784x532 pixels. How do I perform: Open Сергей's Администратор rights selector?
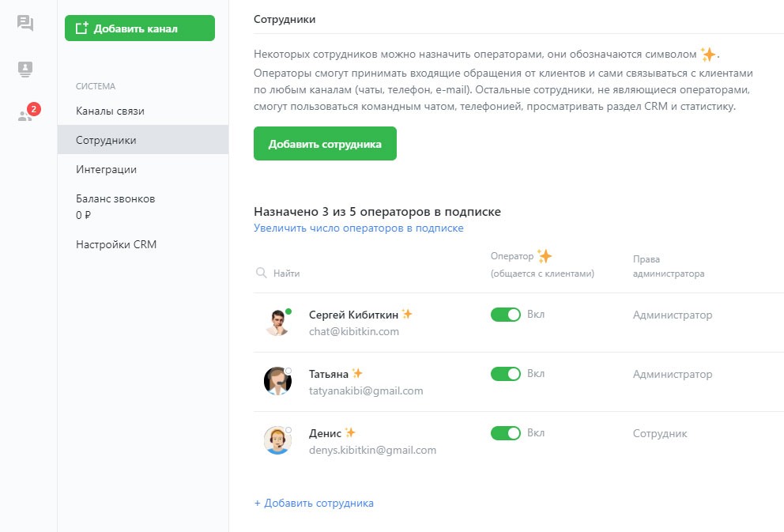672,315
